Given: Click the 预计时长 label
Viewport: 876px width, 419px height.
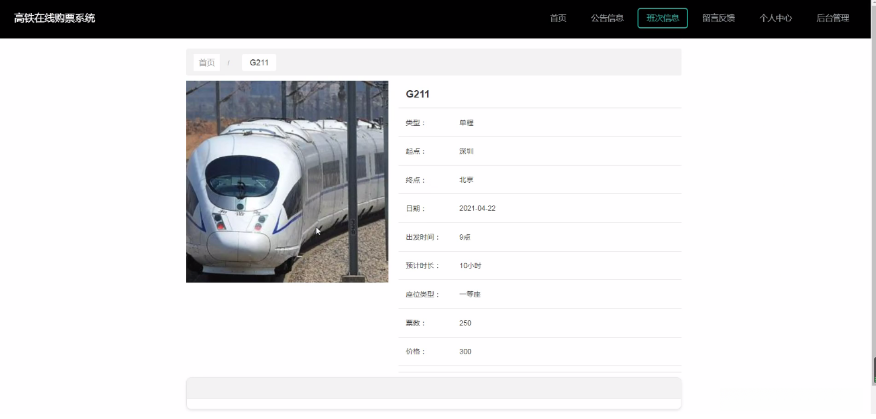Looking at the screenshot, I should tap(422, 266).
